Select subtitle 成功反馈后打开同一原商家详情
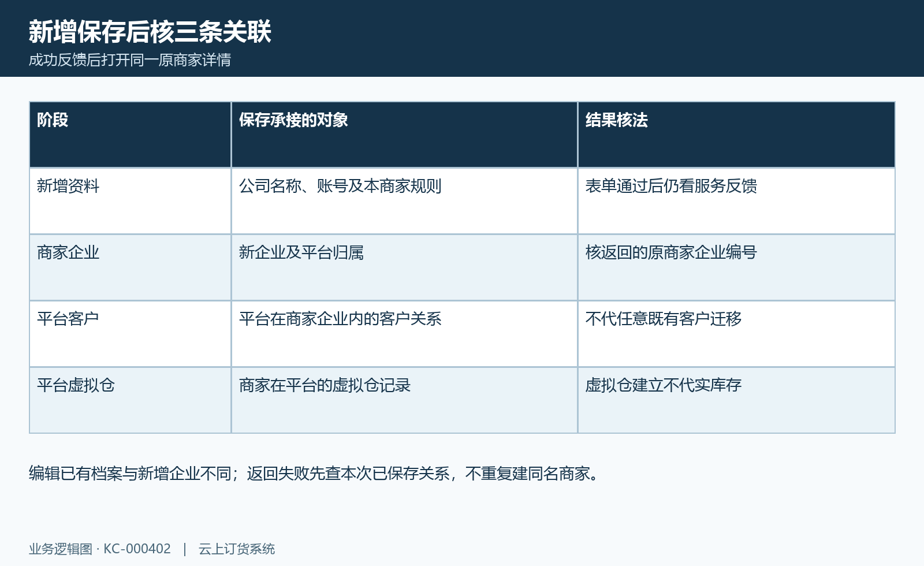This screenshot has height=566, width=924. coord(130,60)
